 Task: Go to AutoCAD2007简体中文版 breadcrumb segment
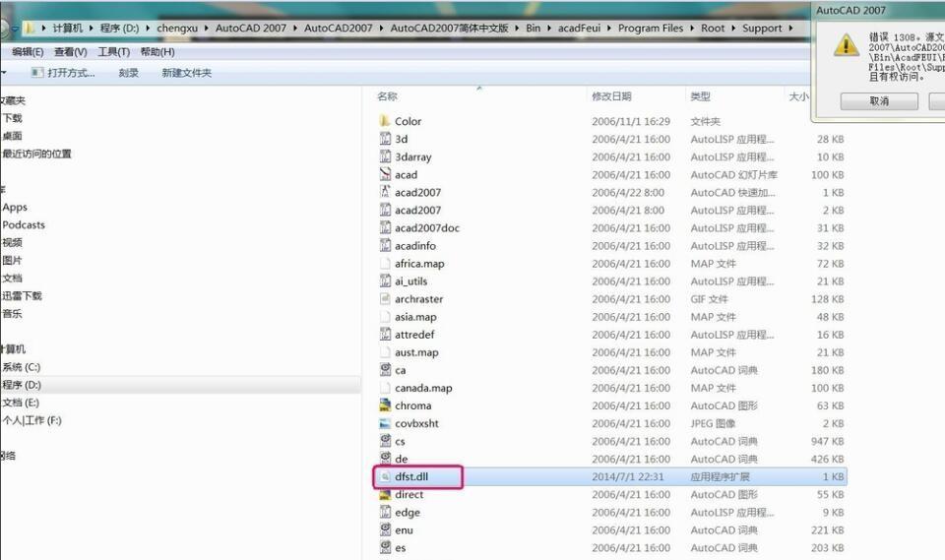(x=449, y=28)
